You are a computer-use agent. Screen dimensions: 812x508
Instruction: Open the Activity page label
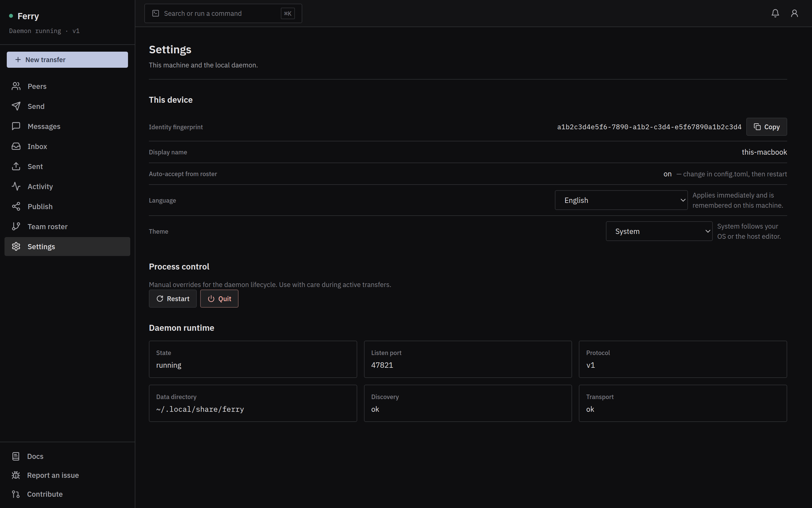(40, 187)
